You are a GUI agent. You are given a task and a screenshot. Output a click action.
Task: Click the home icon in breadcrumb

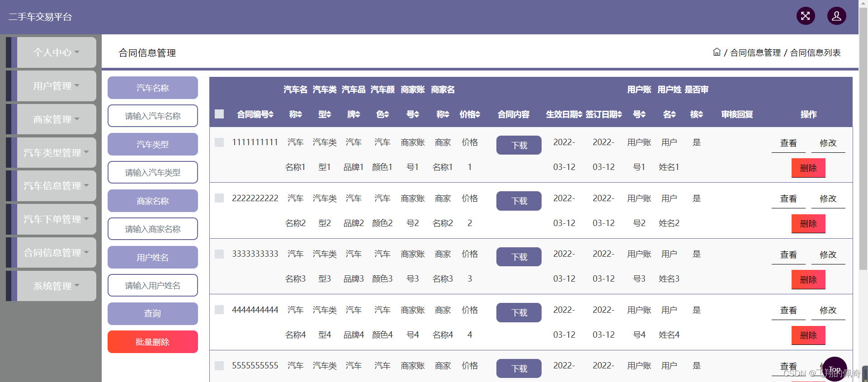[717, 52]
